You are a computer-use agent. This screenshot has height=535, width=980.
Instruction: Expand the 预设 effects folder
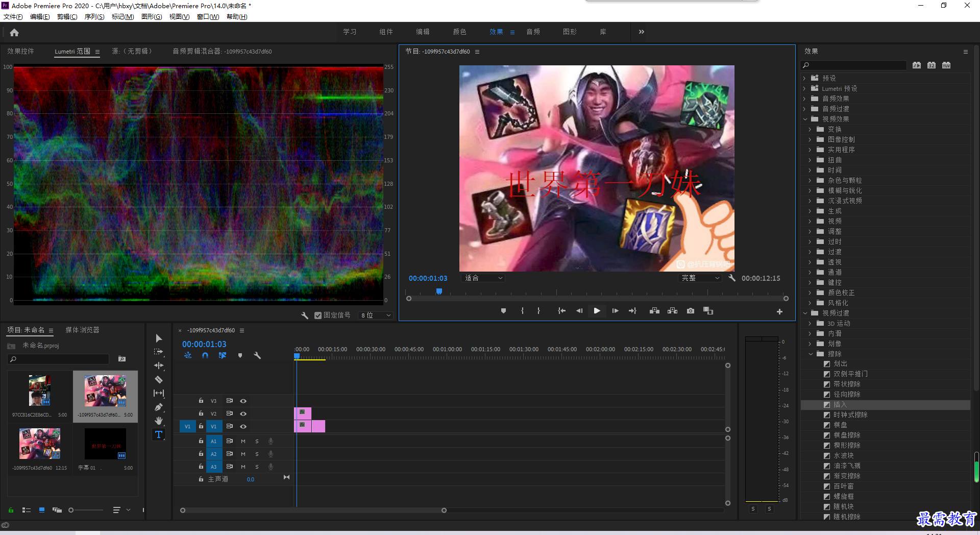804,78
